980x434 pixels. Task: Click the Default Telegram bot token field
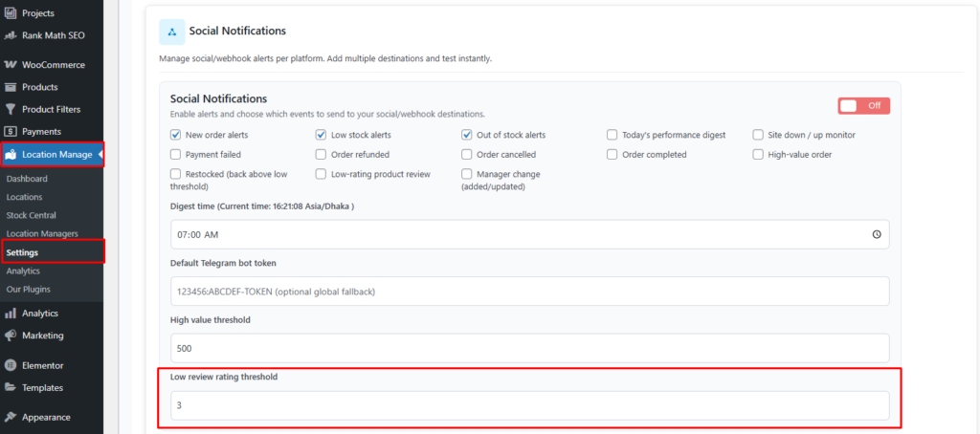529,291
